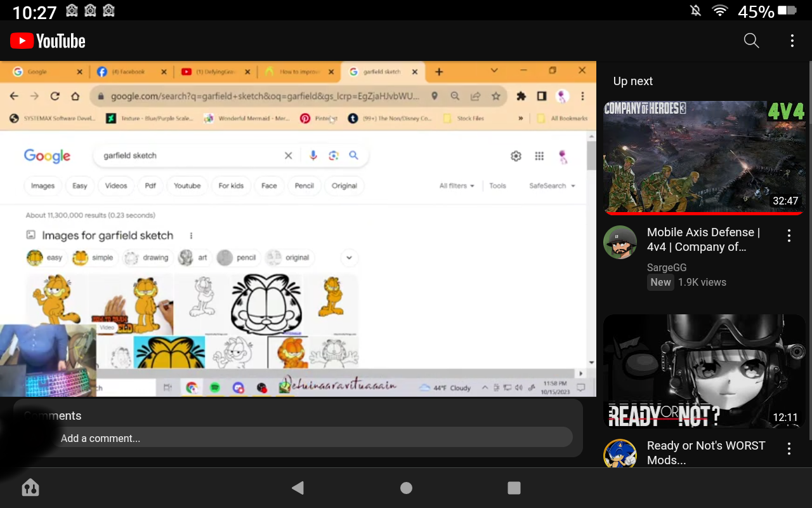This screenshot has width=812, height=508.
Task: Open the SargeGG channel avatar
Action: [x=620, y=242]
